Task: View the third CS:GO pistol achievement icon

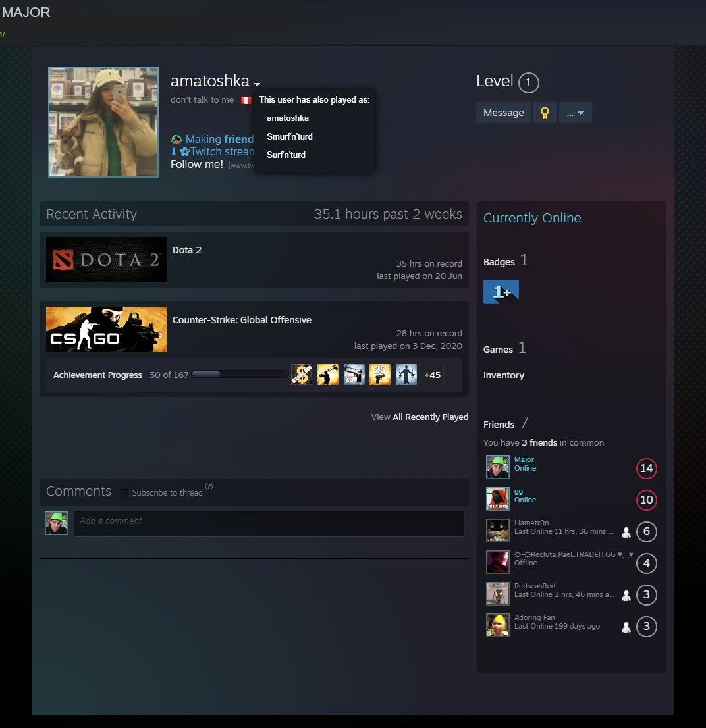Action: point(354,375)
